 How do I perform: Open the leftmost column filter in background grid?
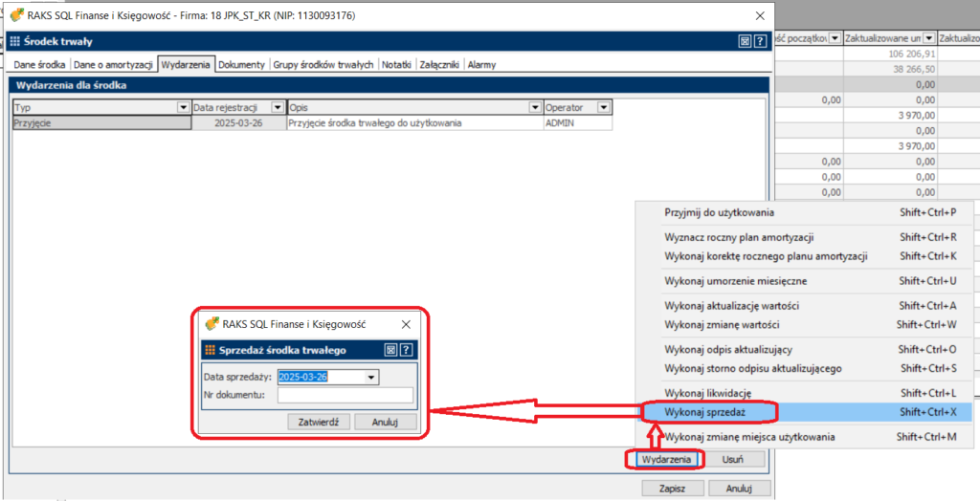(x=835, y=39)
